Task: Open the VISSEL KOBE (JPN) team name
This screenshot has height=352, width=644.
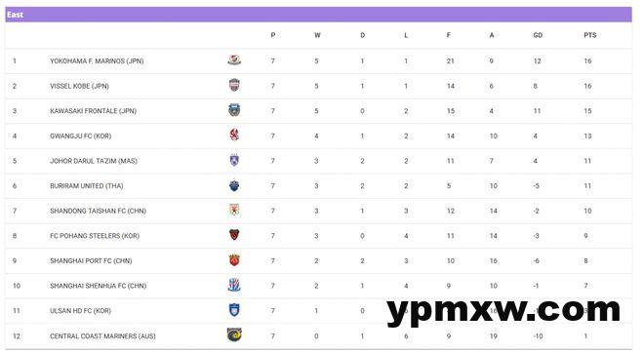Action: (79, 86)
